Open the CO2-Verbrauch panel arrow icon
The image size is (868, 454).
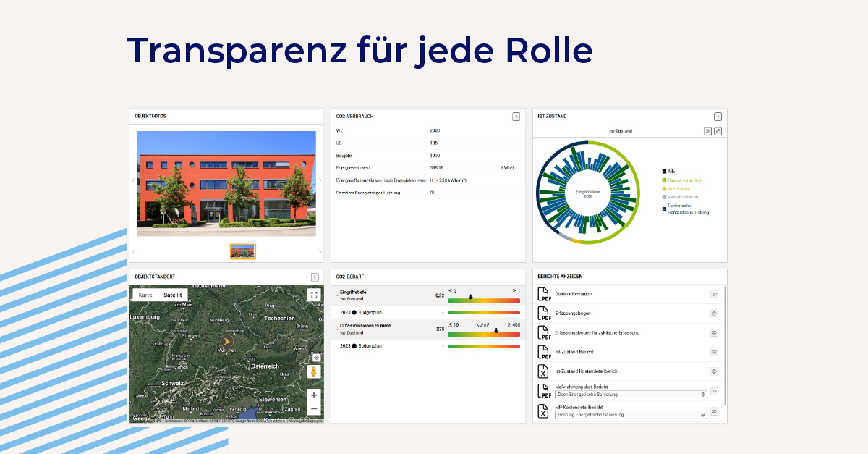pos(516,117)
